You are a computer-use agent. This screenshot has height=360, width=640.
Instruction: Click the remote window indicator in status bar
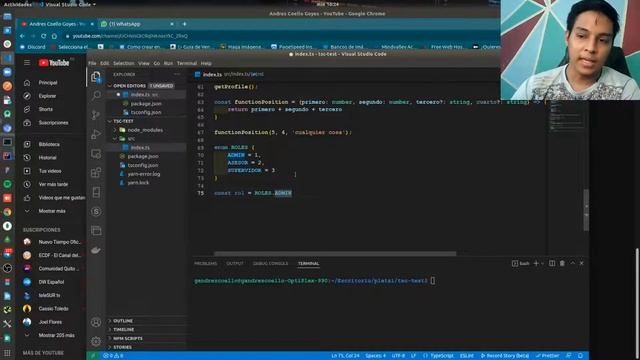[x=93, y=356]
